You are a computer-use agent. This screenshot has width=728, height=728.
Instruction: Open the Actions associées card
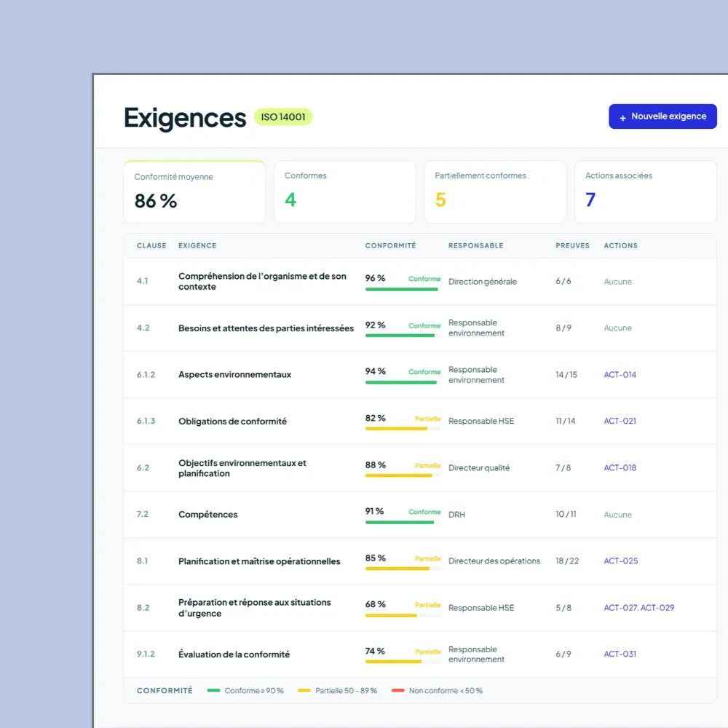tap(646, 191)
